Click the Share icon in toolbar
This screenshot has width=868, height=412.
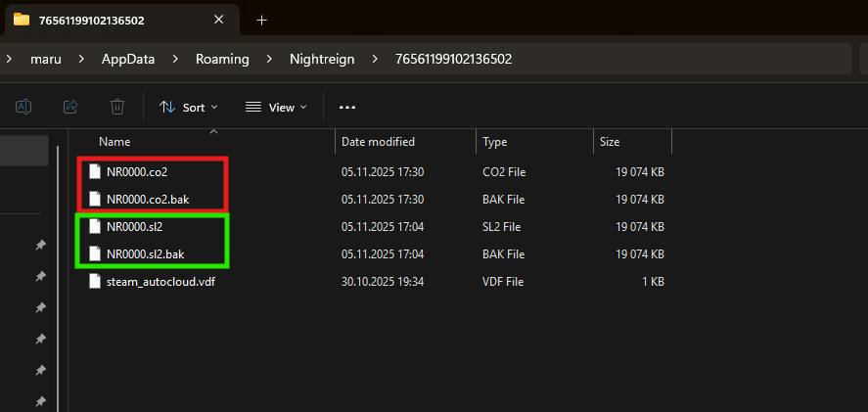point(70,107)
